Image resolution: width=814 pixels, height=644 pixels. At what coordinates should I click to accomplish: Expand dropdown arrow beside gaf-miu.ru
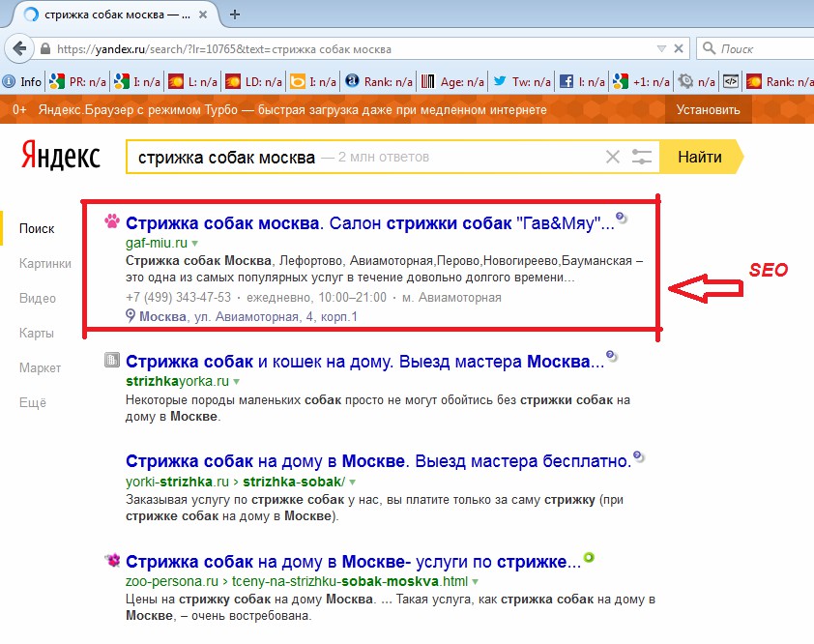coord(194,243)
